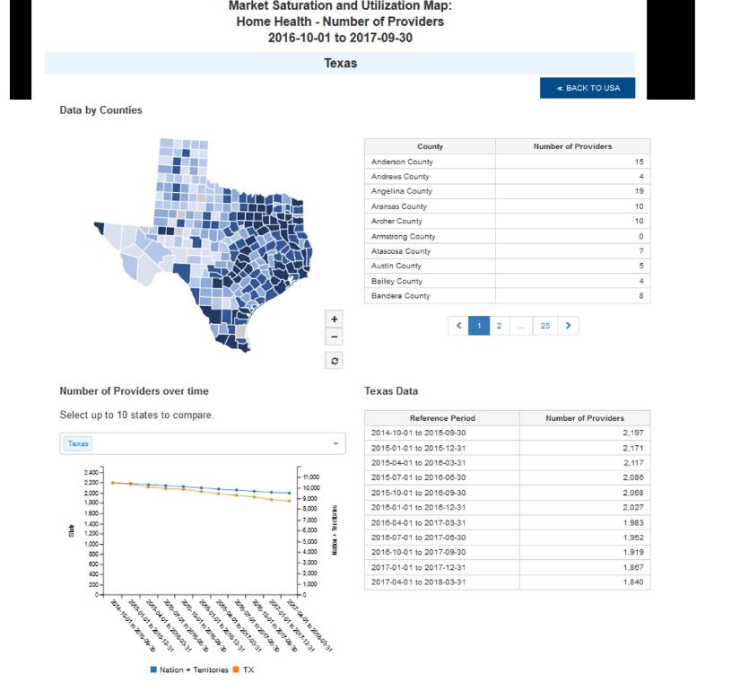Click the Reference Period column header
Image resolution: width=749 pixels, height=700 pixels.
point(442,418)
